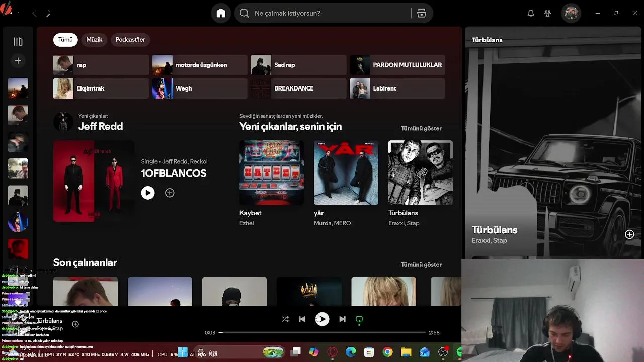Open 1OFBLANCOS album cover
This screenshot has width=644, height=362.
click(94, 181)
